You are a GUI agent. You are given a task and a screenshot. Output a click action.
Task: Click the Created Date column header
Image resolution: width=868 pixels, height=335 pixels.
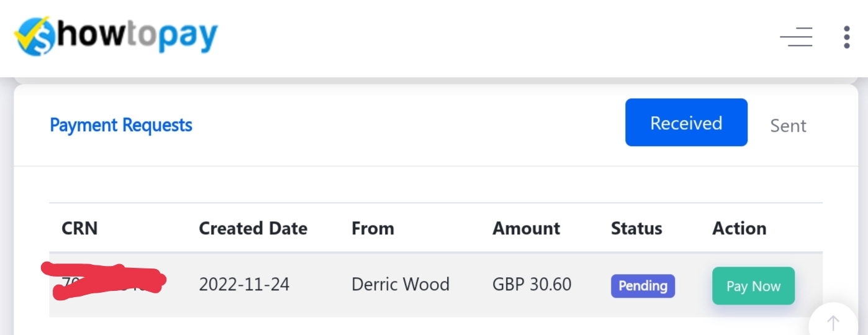coord(253,228)
